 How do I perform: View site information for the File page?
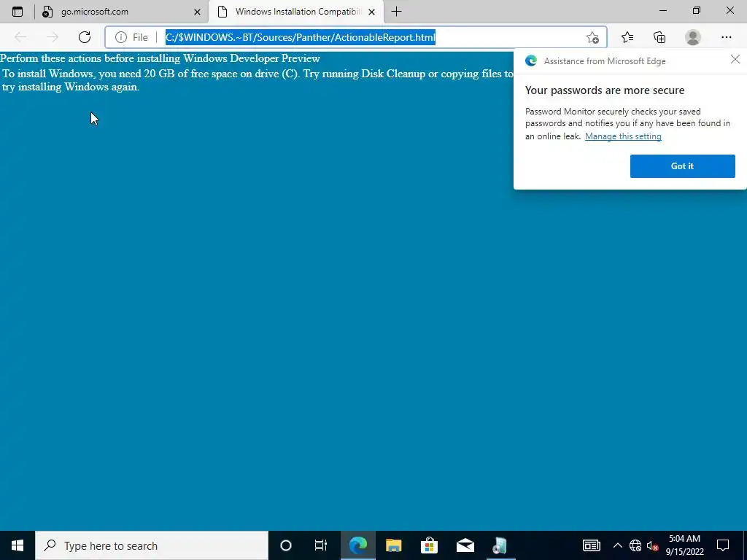pos(131,37)
